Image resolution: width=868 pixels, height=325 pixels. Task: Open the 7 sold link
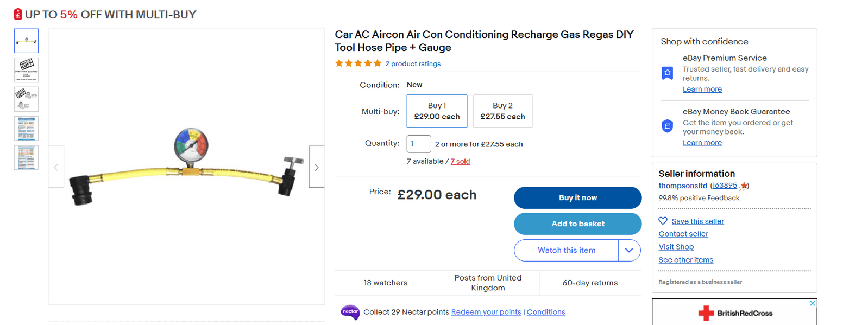pyautogui.click(x=460, y=161)
